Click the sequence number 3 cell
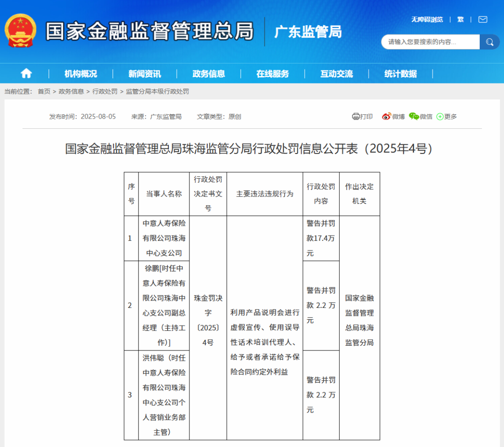This screenshot has height=447, width=504. [x=132, y=395]
